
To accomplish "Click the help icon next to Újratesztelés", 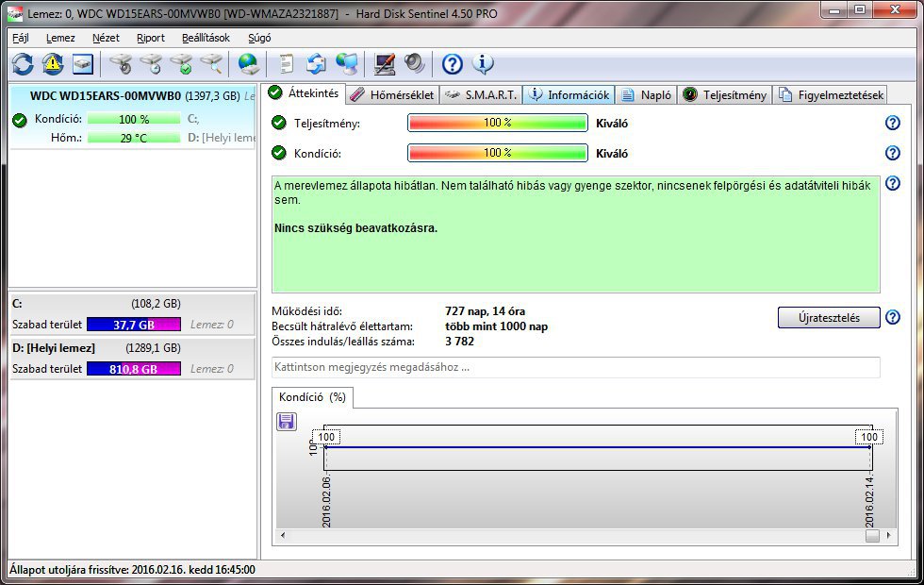I will click(x=893, y=317).
